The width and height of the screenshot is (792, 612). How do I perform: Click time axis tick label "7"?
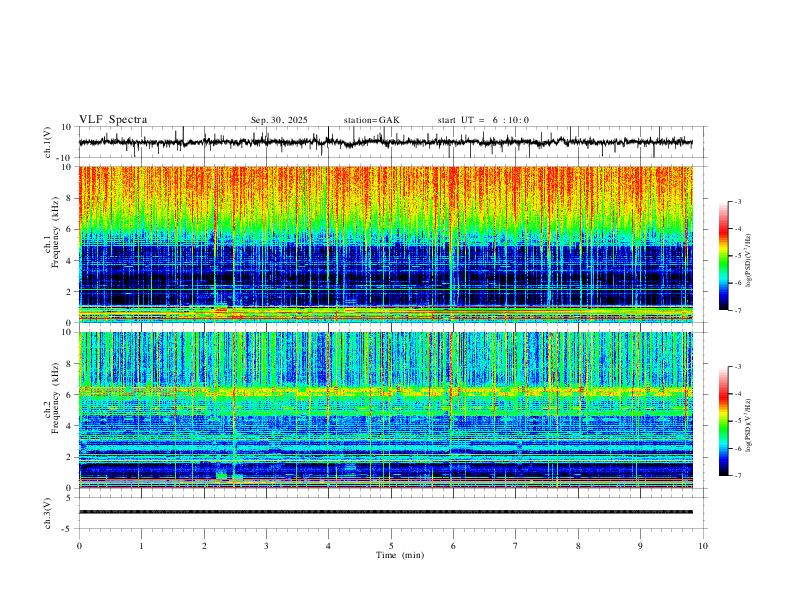[x=516, y=546]
